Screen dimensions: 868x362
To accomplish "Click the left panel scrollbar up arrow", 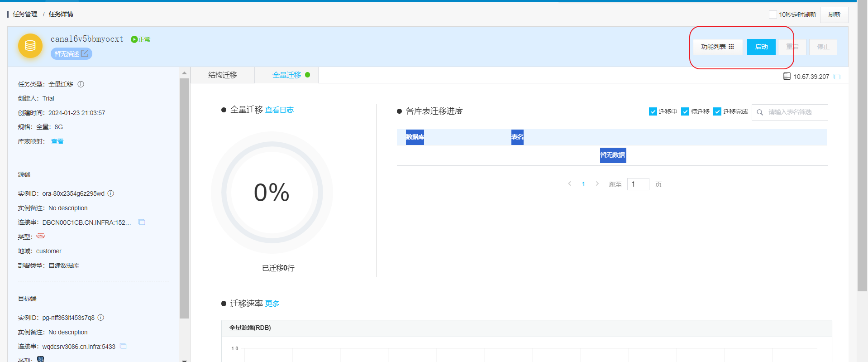I will coord(184,73).
